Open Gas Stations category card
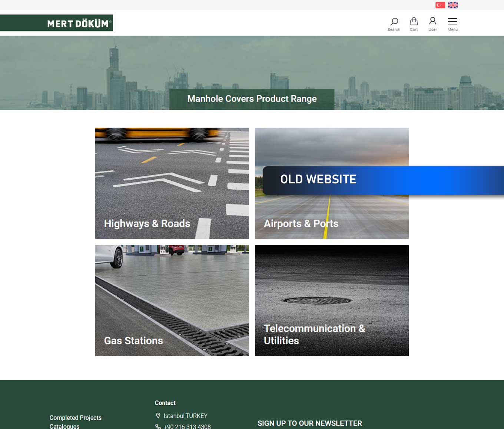The height and width of the screenshot is (429, 504). pos(172,300)
